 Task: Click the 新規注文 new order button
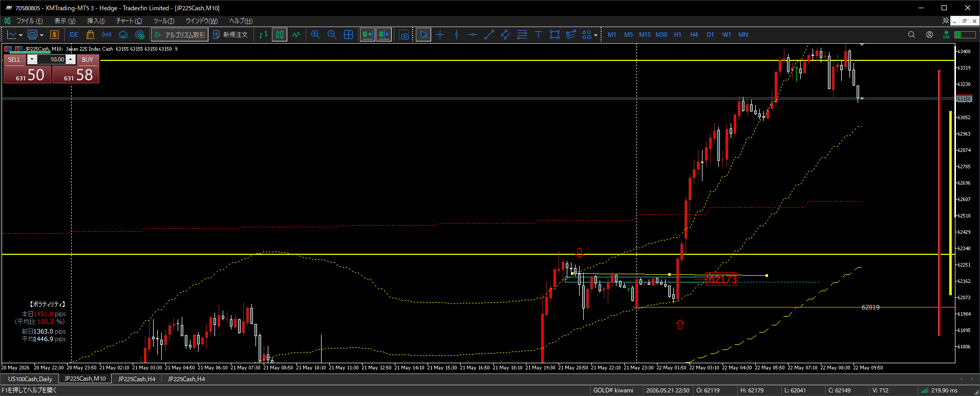tap(230, 35)
